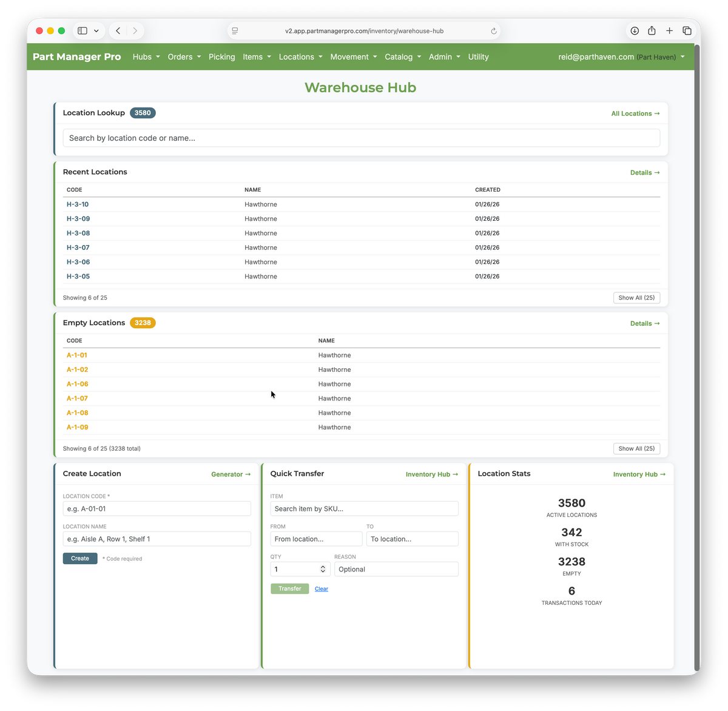Open the Part Manager Pro home link
The height and width of the screenshot is (711, 728).
click(x=77, y=57)
